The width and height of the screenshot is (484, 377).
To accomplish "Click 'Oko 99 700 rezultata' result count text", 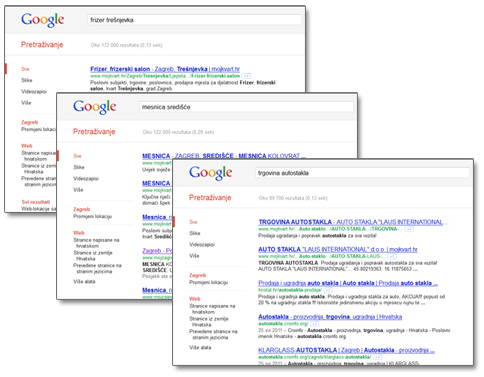I will (x=293, y=198).
